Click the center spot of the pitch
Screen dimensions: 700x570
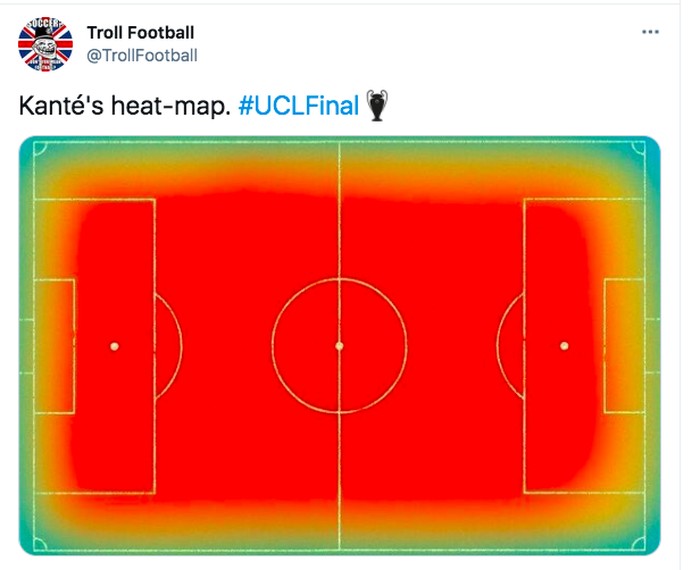(x=339, y=346)
